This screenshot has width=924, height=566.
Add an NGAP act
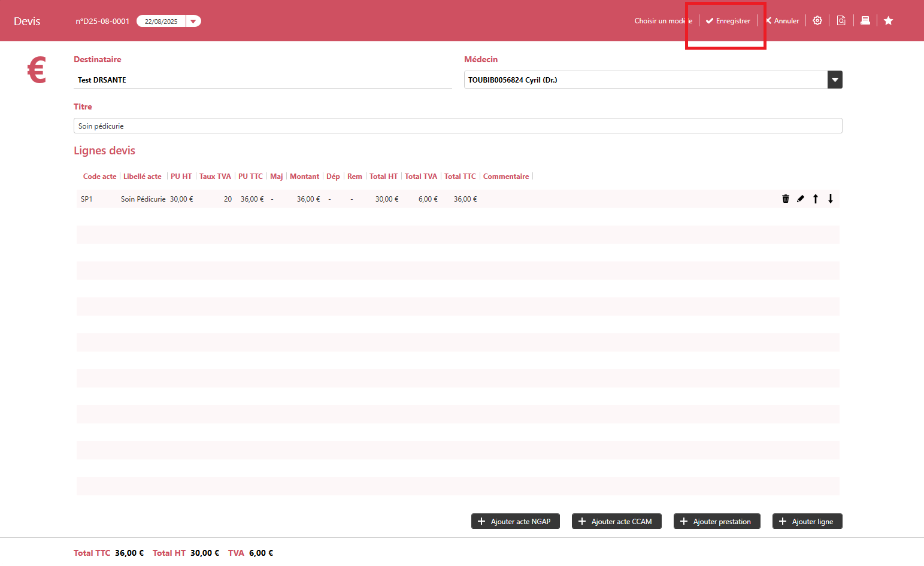pyautogui.click(x=516, y=521)
